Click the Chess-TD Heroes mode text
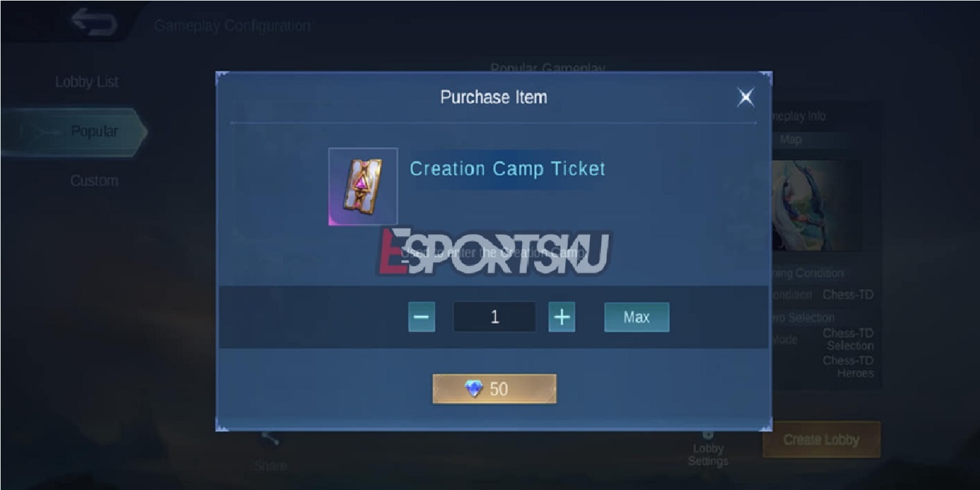The height and width of the screenshot is (490, 980). coord(848,366)
